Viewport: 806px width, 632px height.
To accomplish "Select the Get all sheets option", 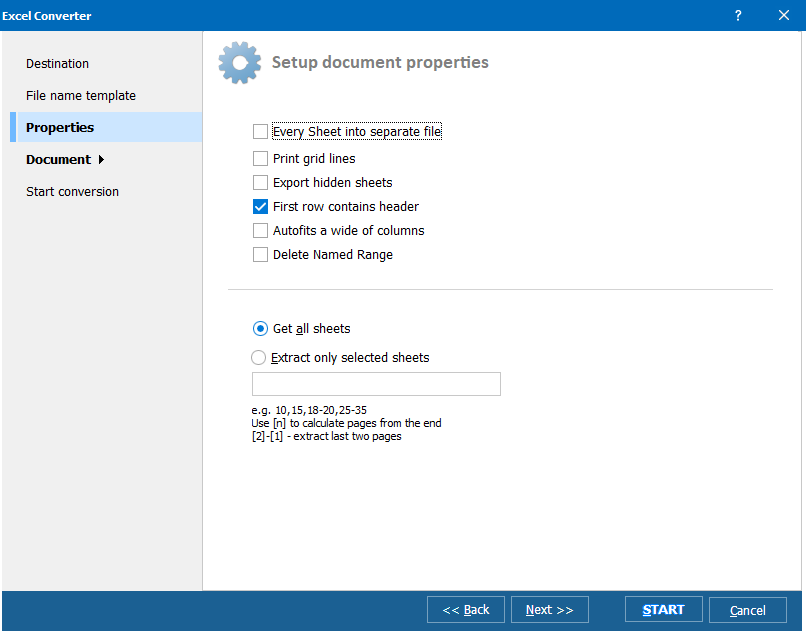I will [x=259, y=328].
